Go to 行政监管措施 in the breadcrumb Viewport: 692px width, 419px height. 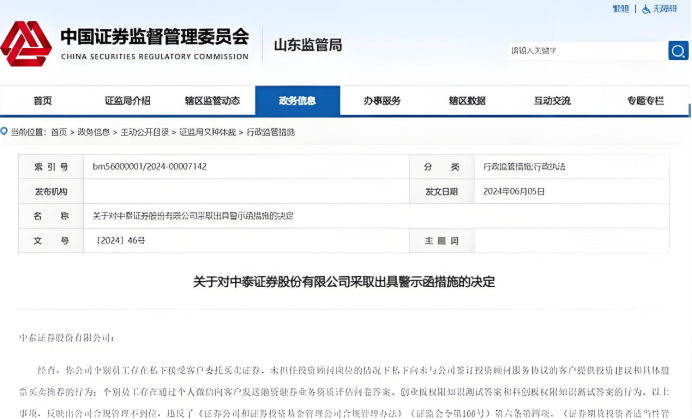coord(271,132)
